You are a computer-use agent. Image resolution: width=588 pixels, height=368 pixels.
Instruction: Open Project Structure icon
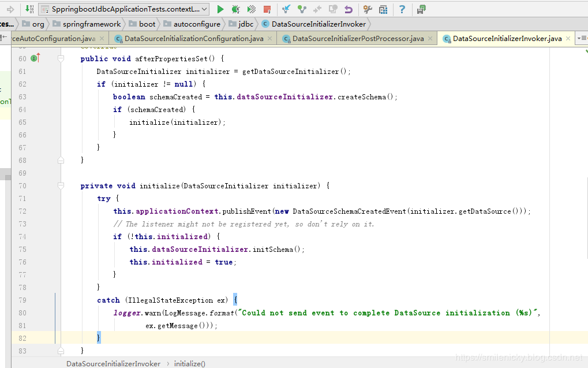pos(383,9)
